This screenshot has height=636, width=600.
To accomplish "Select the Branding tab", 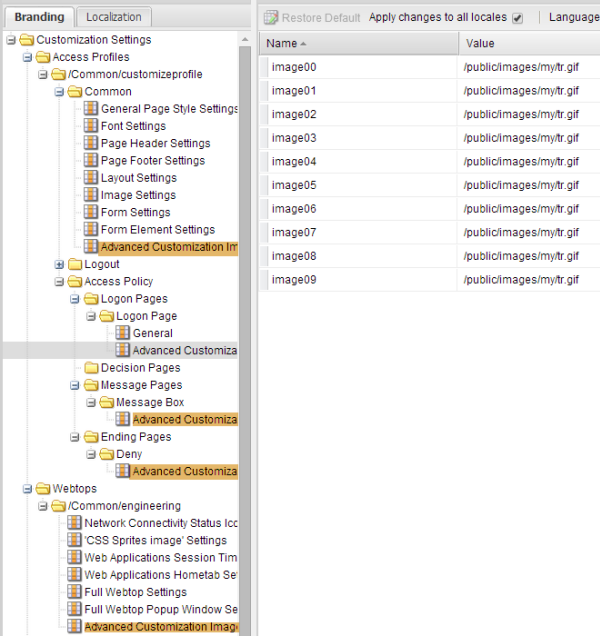I will point(39,17).
